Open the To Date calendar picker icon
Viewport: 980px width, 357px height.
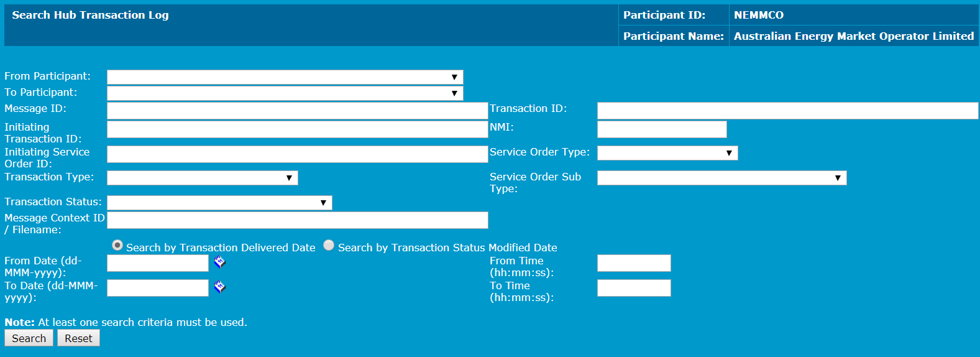[x=219, y=287]
